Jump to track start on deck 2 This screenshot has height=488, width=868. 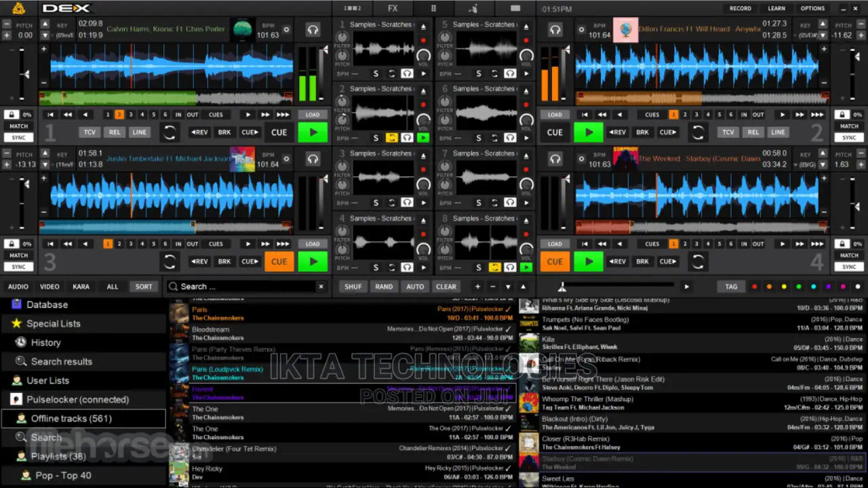pos(585,115)
